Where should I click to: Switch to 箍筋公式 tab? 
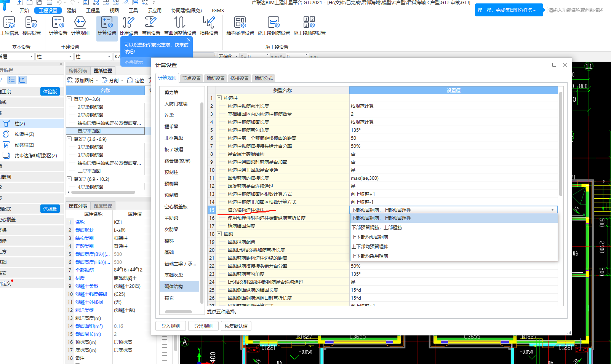(x=264, y=78)
